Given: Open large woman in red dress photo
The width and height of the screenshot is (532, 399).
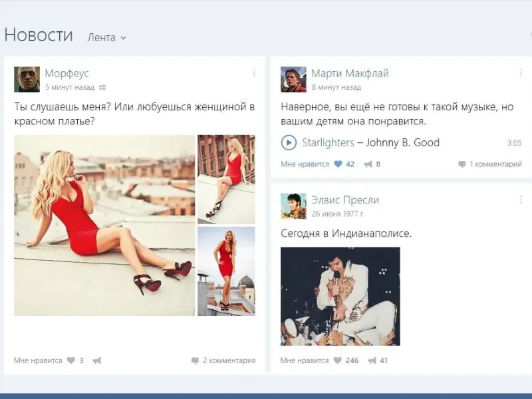Looking at the screenshot, I should [x=104, y=225].
